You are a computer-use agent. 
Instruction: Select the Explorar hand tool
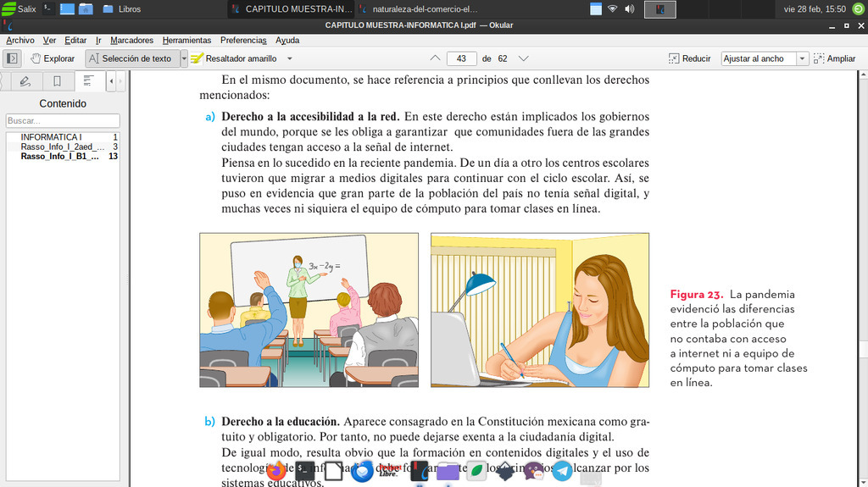click(x=53, y=58)
